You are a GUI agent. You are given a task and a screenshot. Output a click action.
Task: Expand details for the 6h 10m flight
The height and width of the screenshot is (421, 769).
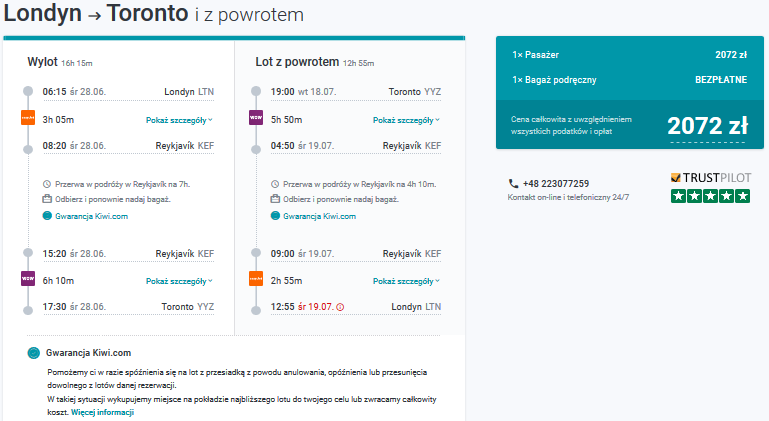pyautogui.click(x=179, y=281)
